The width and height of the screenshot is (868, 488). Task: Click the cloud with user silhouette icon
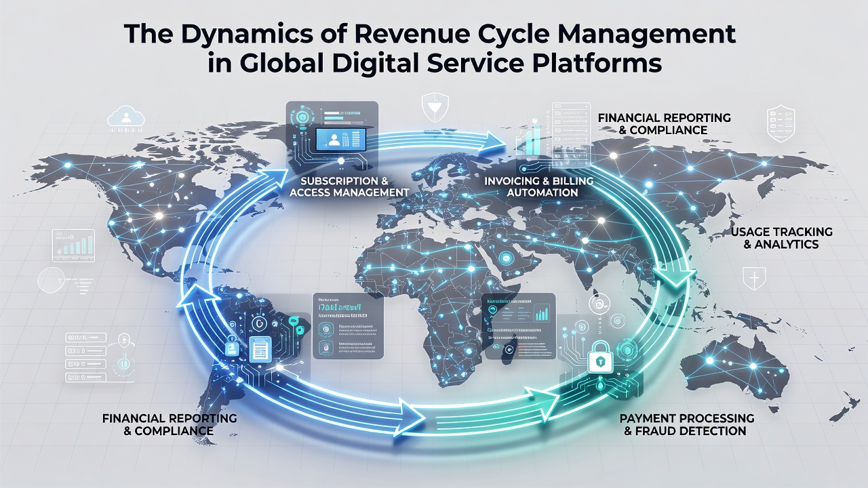click(126, 117)
